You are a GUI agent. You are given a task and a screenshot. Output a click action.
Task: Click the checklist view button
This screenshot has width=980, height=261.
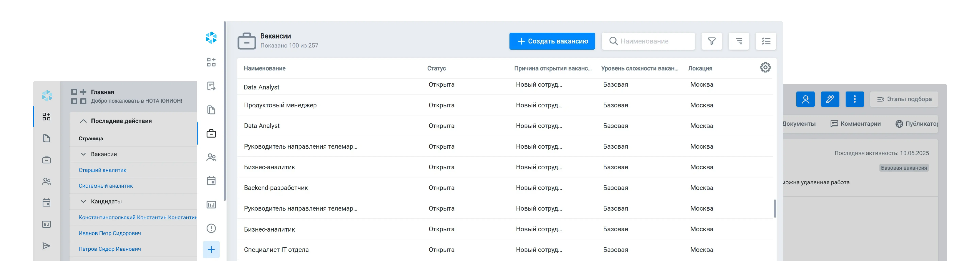[x=766, y=41]
